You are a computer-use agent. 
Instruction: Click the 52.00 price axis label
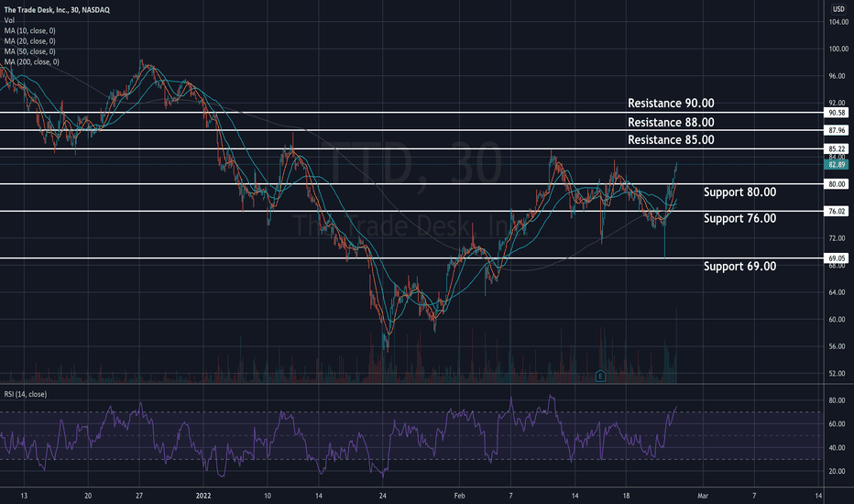click(838, 374)
